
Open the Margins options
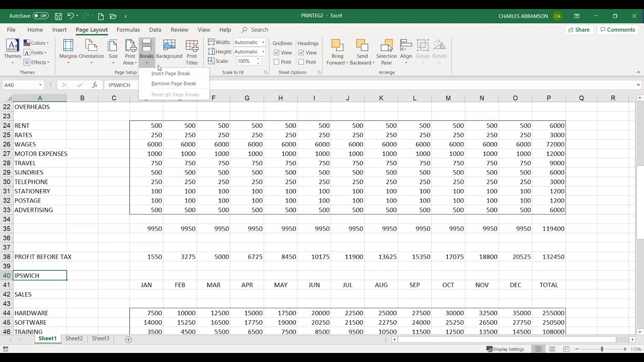click(68, 52)
